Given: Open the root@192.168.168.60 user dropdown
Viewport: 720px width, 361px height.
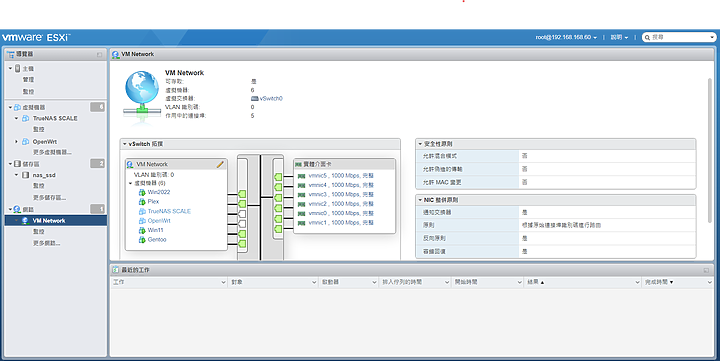Looking at the screenshot, I should pyautogui.click(x=566, y=37).
